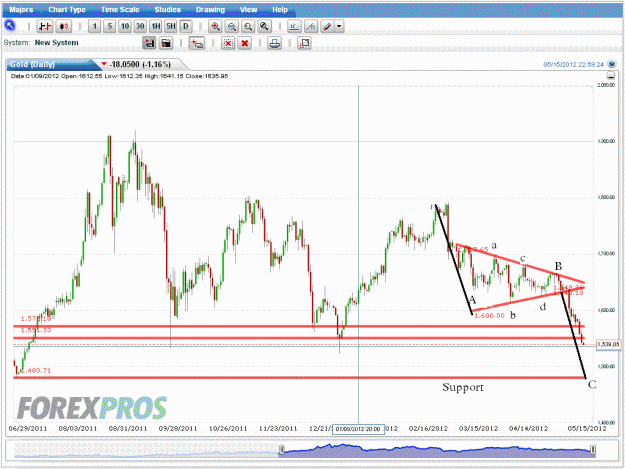Click the blue overview navigator area

[x=437, y=450]
